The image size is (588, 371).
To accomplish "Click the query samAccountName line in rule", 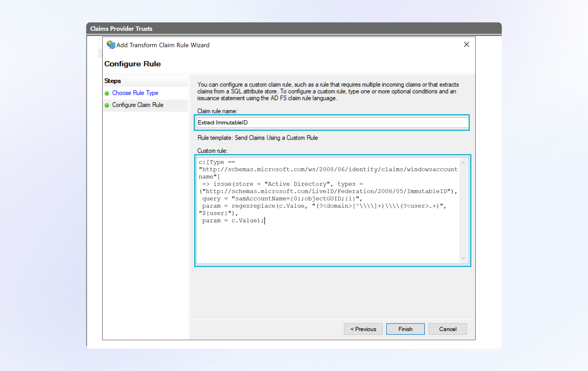I will [x=282, y=199].
